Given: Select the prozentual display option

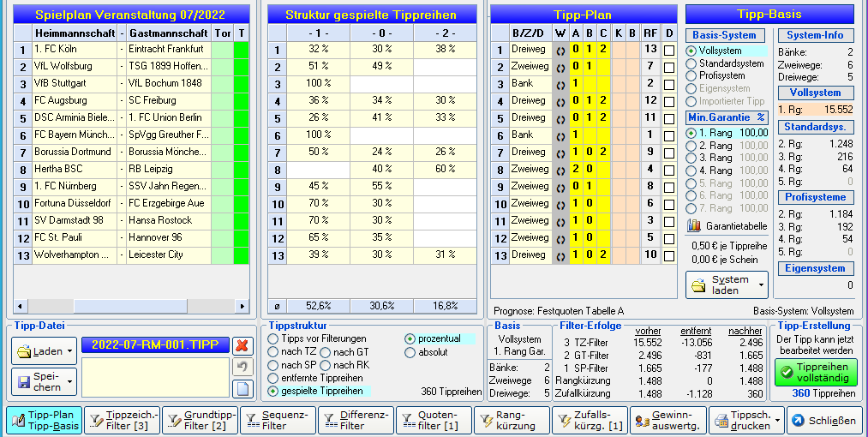Looking at the screenshot, I should pyautogui.click(x=410, y=339).
